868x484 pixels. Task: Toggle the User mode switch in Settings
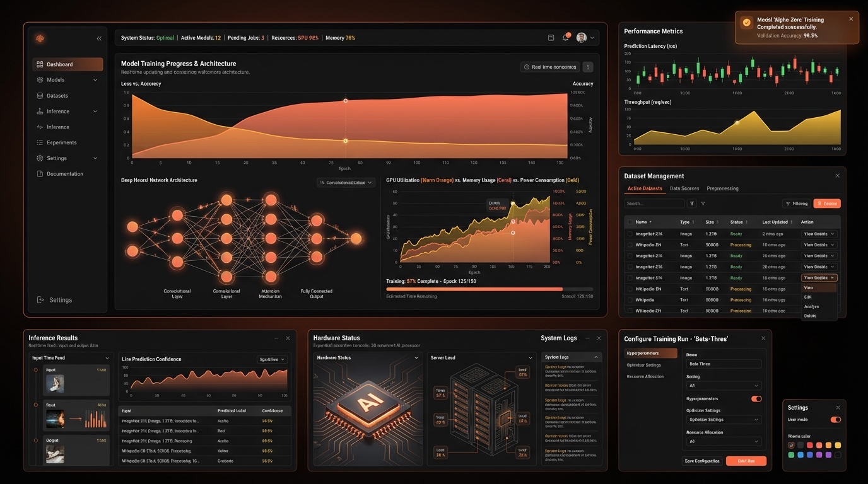(835, 420)
